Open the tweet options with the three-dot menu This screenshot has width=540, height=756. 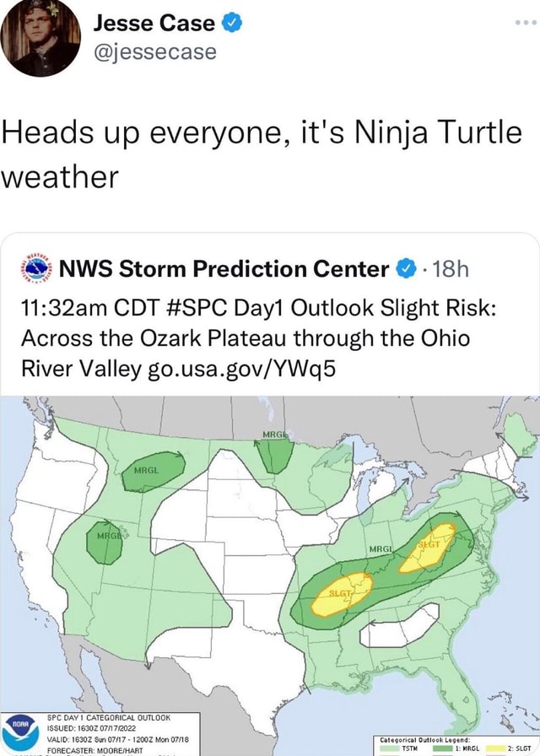525,24
